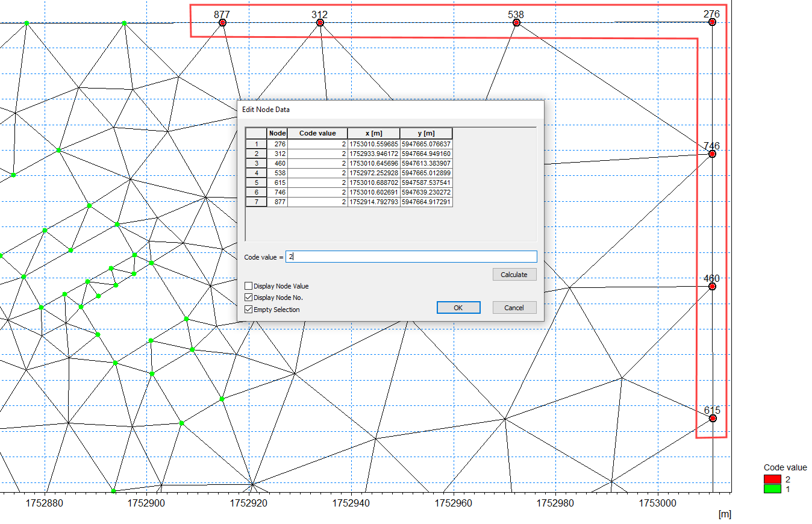Click node cell 746 in the table
The width and height of the screenshot is (812, 524).
click(277, 193)
